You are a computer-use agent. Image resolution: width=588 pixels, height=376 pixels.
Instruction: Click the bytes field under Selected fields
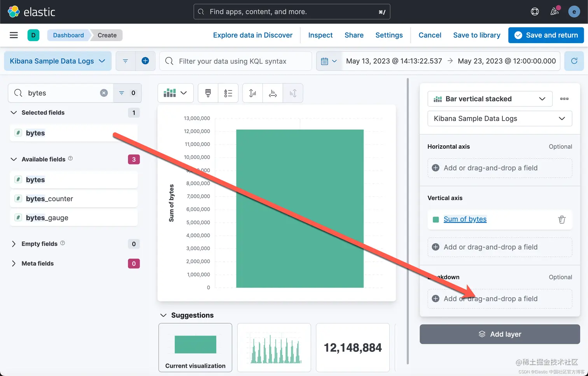coord(74,133)
